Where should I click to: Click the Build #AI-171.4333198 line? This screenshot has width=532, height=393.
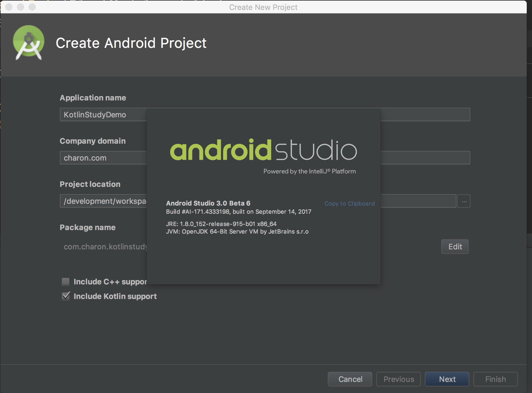click(x=239, y=212)
